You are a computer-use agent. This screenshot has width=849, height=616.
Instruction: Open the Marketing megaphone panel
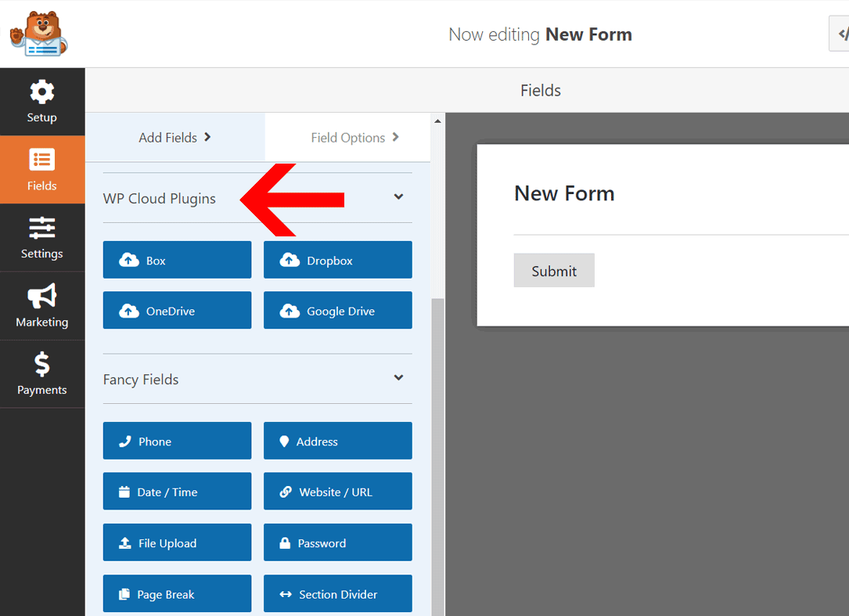click(x=42, y=305)
